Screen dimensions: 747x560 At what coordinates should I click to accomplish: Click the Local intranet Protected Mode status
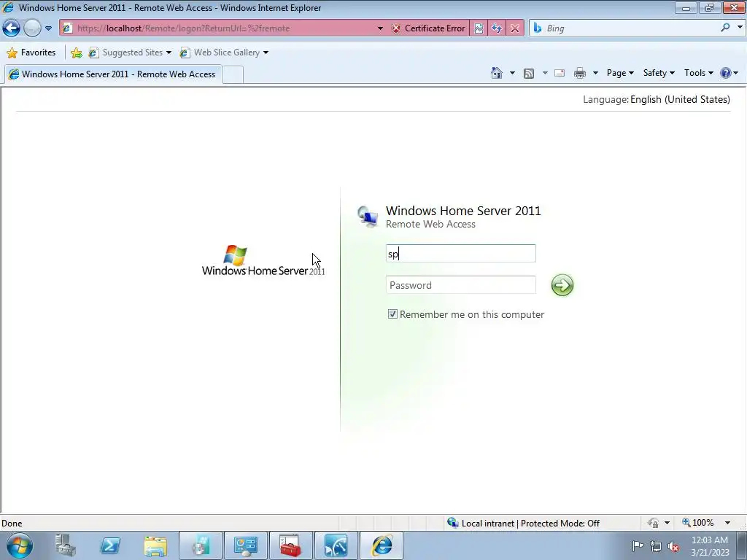523,524
